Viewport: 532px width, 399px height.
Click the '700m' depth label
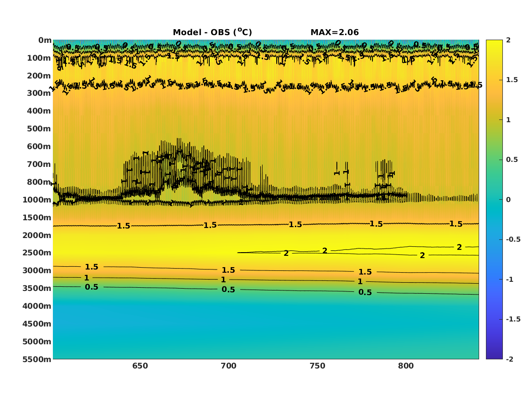pyautogui.click(x=39, y=164)
